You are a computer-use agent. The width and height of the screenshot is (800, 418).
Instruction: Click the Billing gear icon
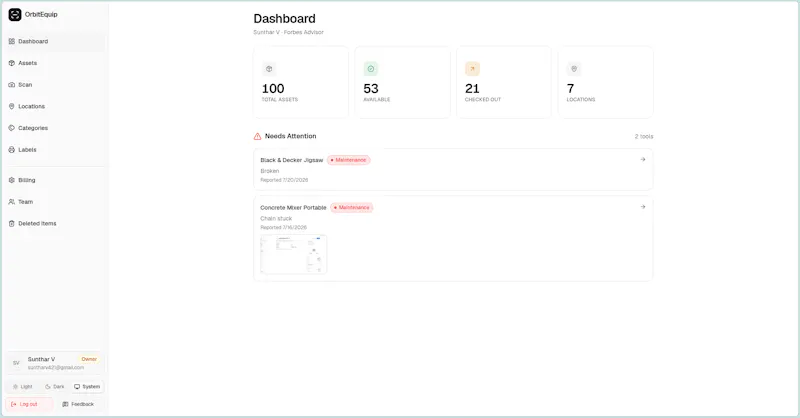point(12,180)
